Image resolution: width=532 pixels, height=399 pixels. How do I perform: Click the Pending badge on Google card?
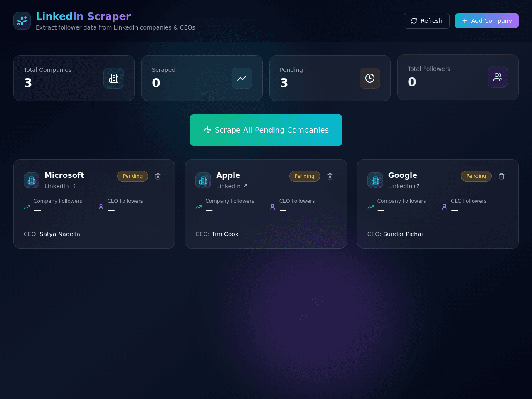476,176
